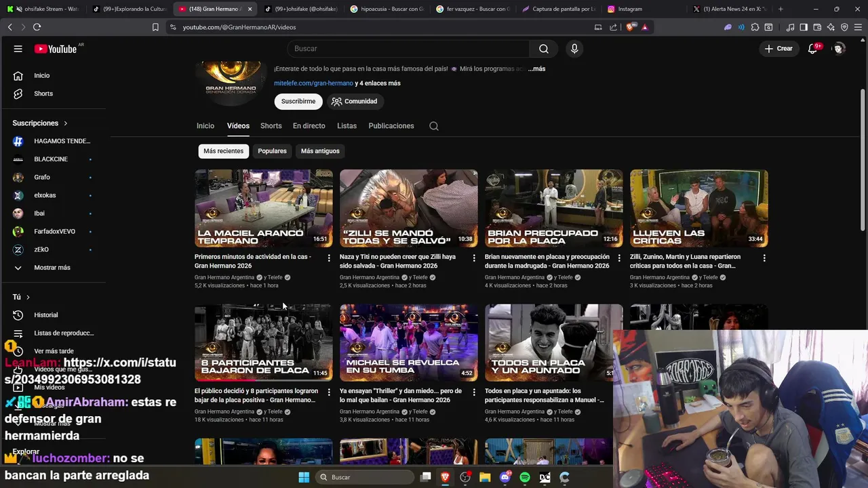Viewport: 868px width, 488px height.
Task: Open Brave Rewards triangle icon
Action: pos(645,27)
